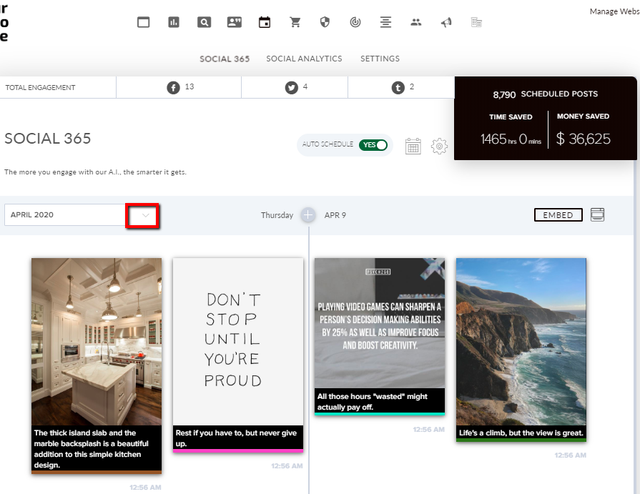Open the Facebook engagement count
Viewport: 640px width, 494px height.
[180, 87]
